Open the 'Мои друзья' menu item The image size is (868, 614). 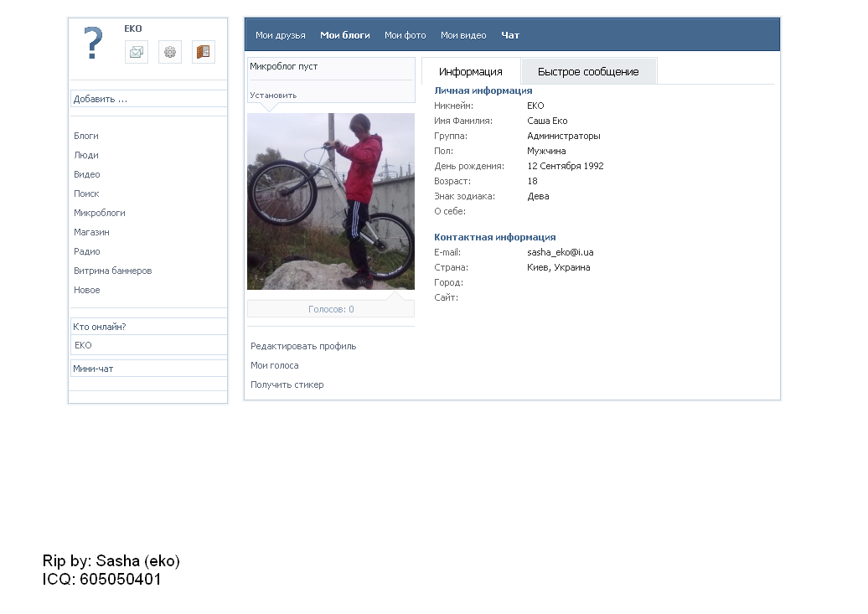tap(275, 35)
